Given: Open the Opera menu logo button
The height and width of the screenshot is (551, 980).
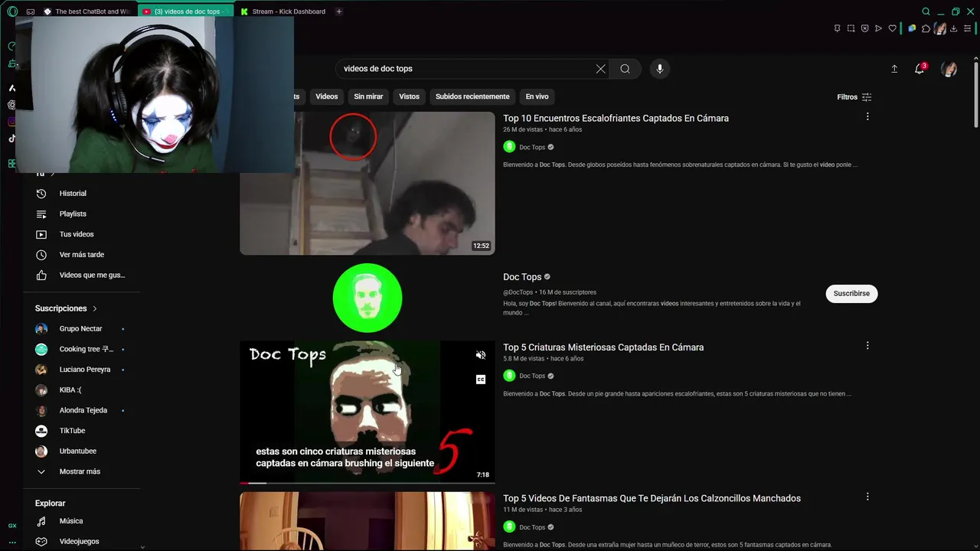Looking at the screenshot, I should [x=12, y=11].
